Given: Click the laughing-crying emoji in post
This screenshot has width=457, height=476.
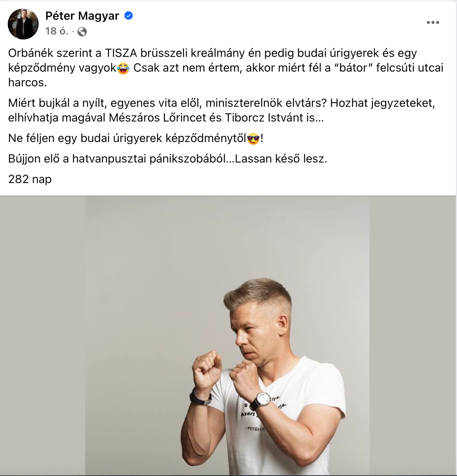Looking at the screenshot, I should (x=123, y=68).
